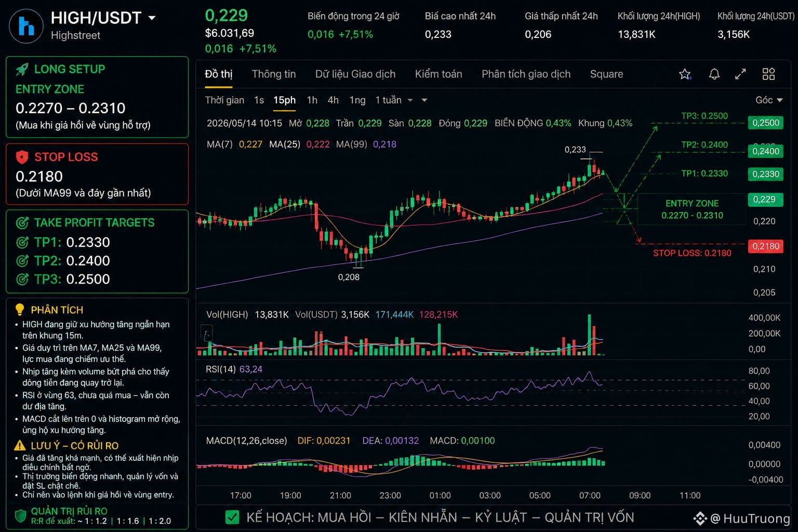Open the last caret in the interval row
Screen dimensions: 798x532
click(x=424, y=100)
